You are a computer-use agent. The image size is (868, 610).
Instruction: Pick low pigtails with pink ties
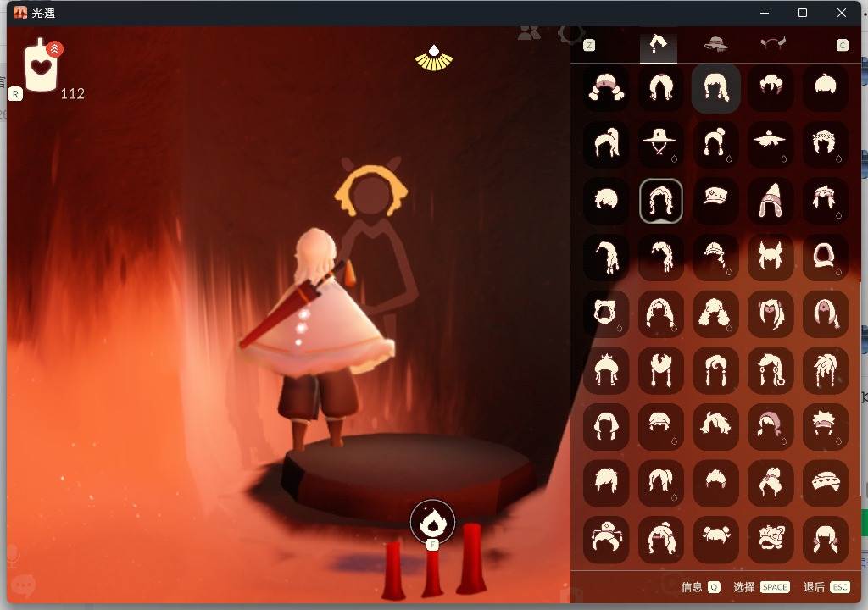point(825,539)
